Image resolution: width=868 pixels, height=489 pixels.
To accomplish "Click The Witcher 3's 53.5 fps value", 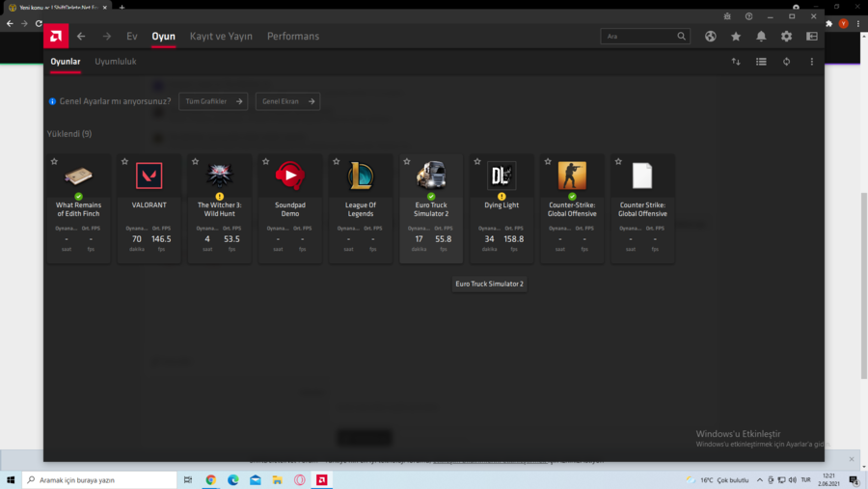I will point(231,238).
